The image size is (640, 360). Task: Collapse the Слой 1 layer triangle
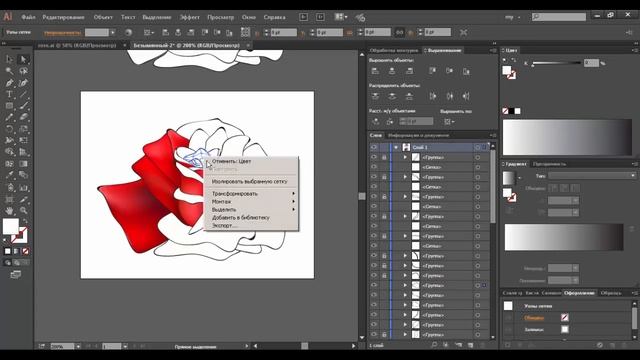point(396,147)
